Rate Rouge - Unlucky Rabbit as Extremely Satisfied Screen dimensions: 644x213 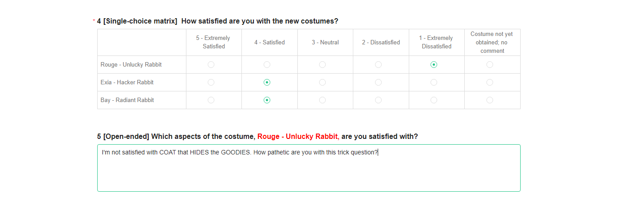(211, 65)
